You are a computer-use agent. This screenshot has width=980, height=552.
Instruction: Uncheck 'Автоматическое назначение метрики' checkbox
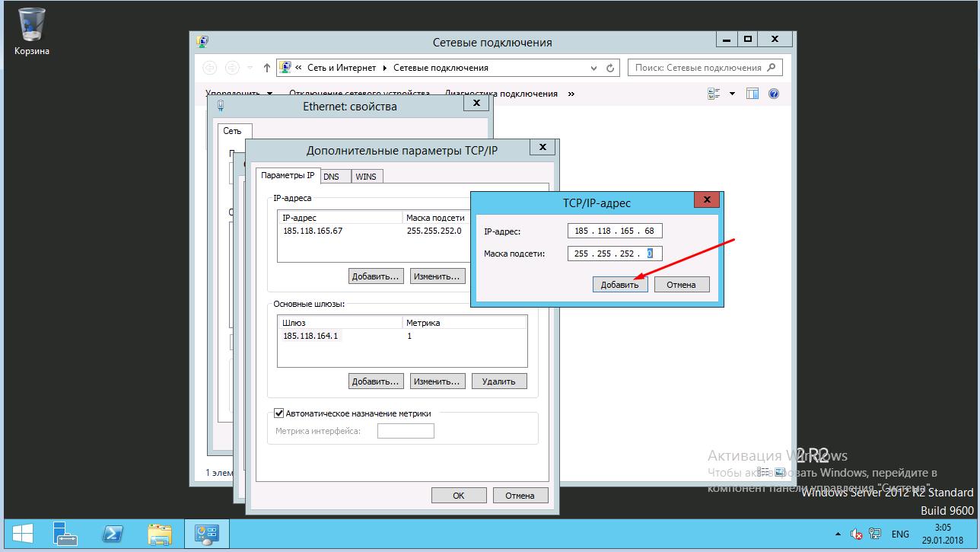(278, 413)
